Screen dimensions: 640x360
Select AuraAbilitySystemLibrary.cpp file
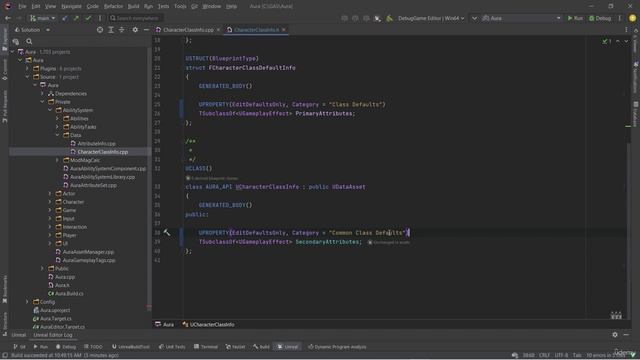102,177
